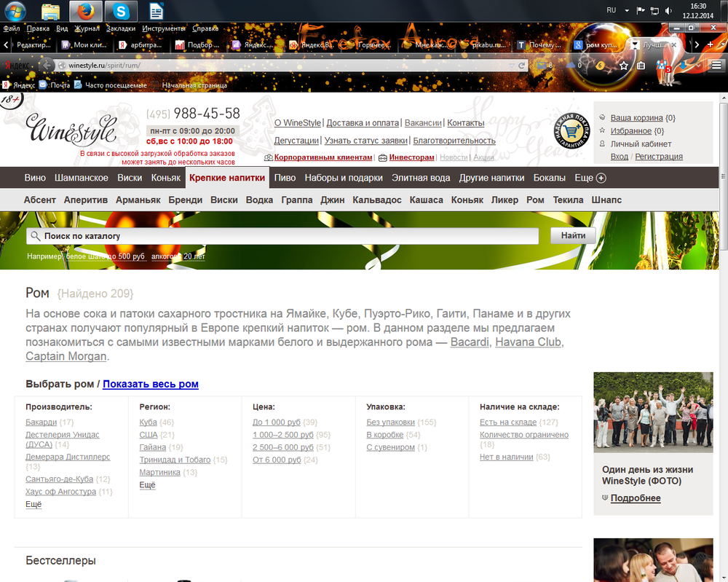728x582 pixels.
Task: Filter by 'Есть на складе'
Action: pos(508,422)
